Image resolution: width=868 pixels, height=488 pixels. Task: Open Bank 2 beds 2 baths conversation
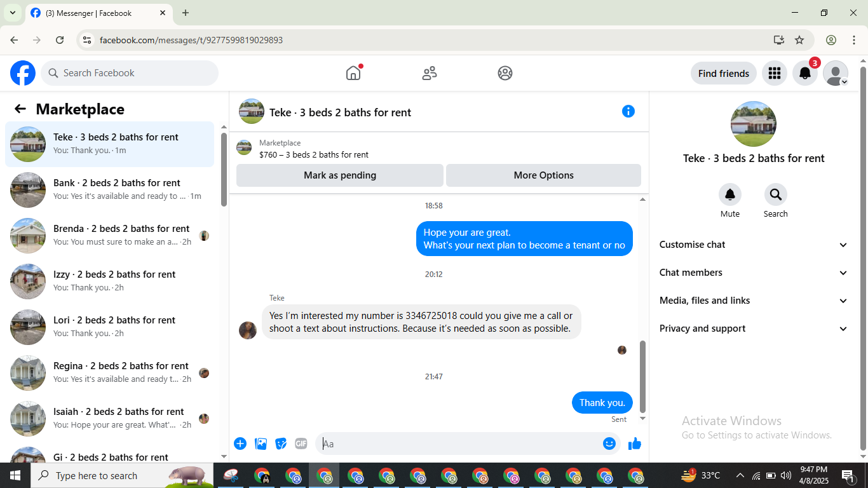click(x=110, y=190)
